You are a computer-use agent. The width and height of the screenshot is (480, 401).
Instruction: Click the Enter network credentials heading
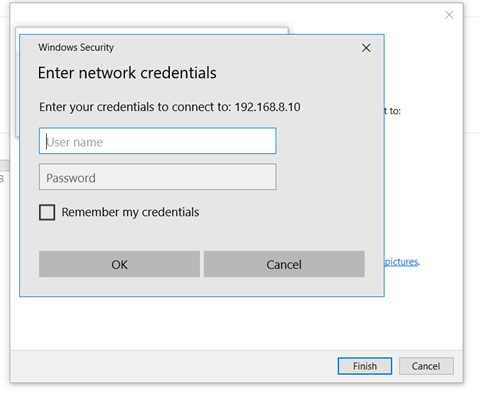127,73
